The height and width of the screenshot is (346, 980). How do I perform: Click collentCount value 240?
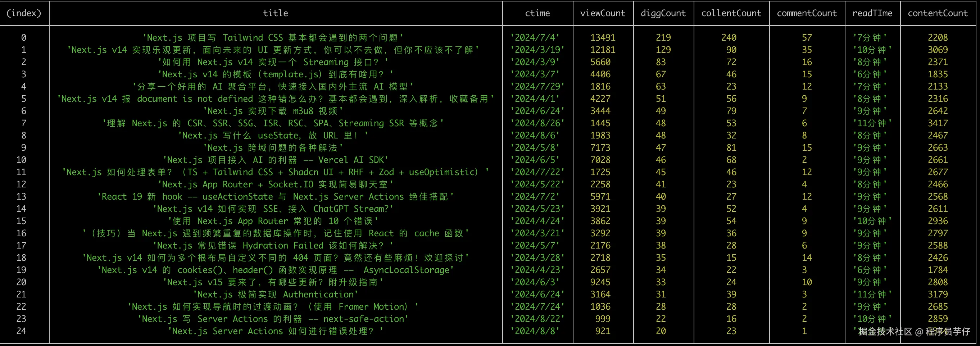[729, 38]
